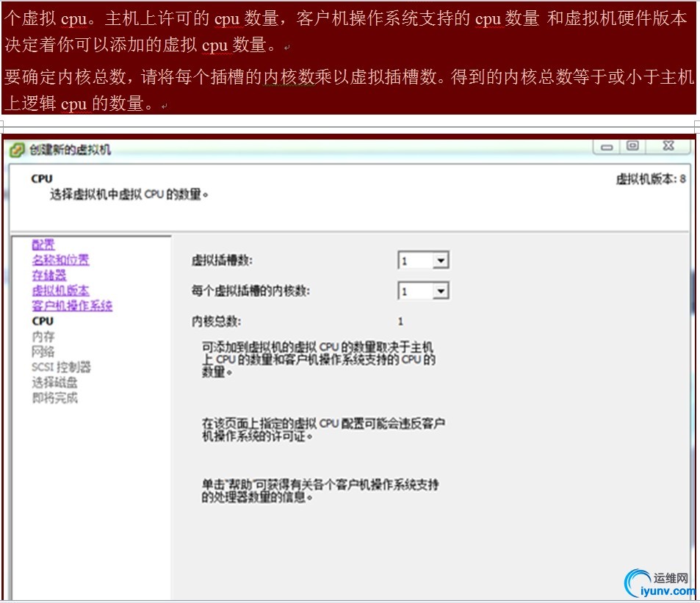The image size is (700, 603).
Task: Click the 选择虚拟机中虚拟 CPU 的数量 subtitle
Action: [129, 195]
